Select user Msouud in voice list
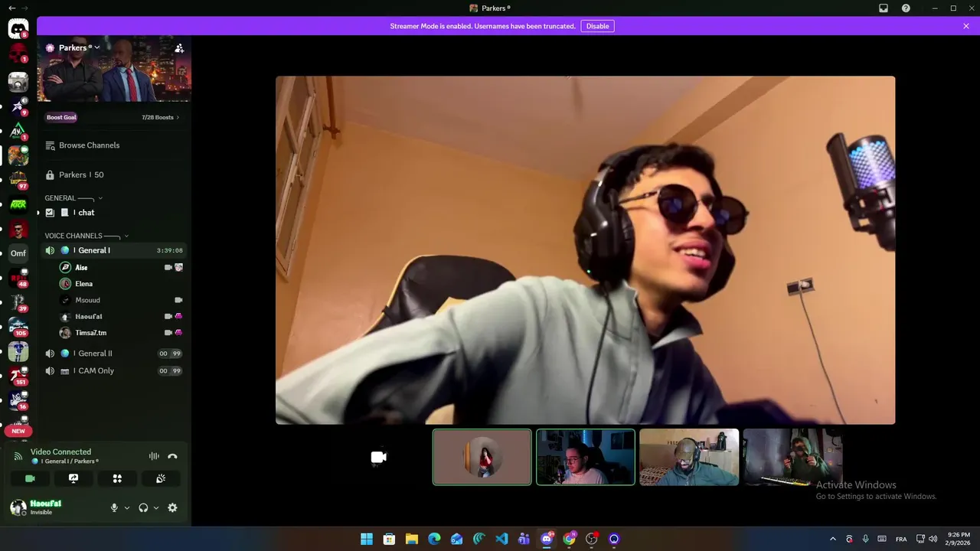This screenshot has height=551, width=980. pyautogui.click(x=87, y=300)
